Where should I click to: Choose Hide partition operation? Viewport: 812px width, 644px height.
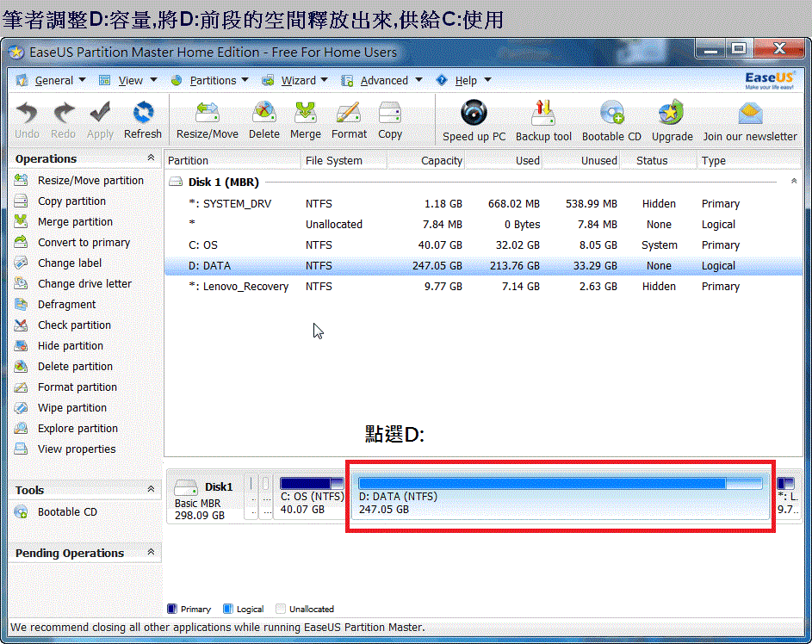[59, 346]
